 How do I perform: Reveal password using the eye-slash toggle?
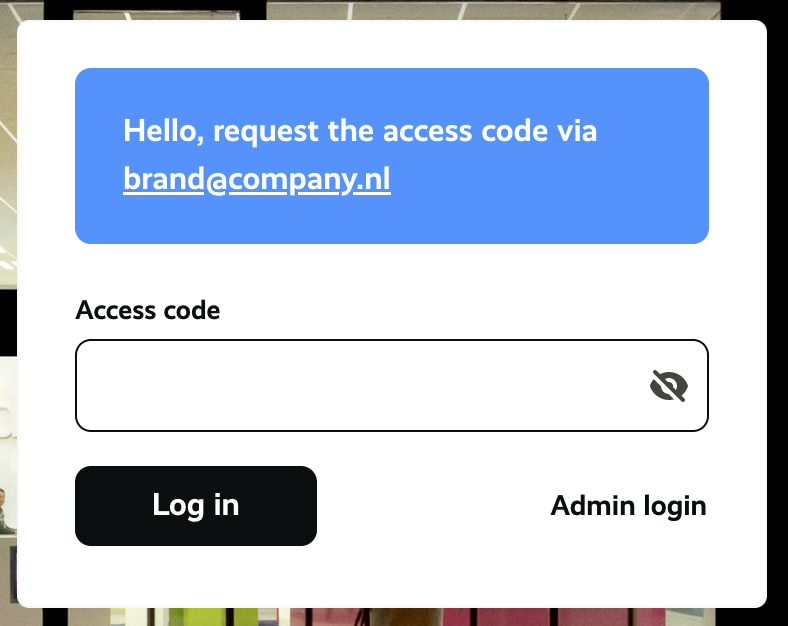(668, 385)
